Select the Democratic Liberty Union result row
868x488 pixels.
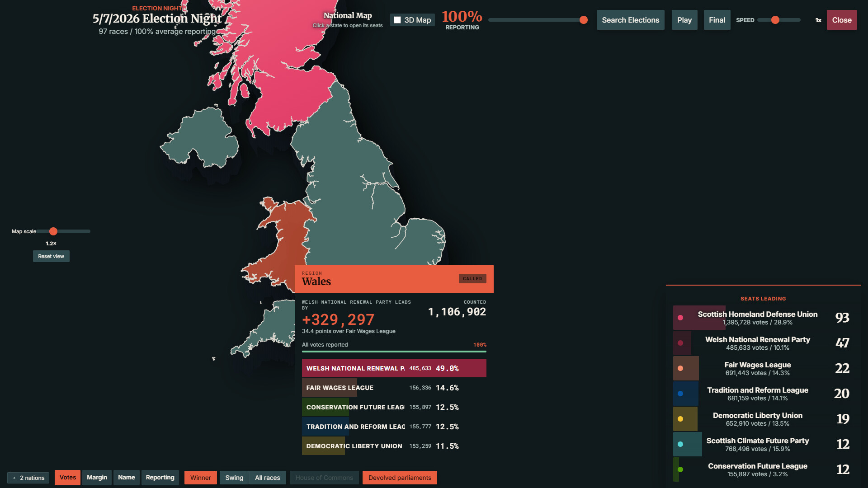394,446
